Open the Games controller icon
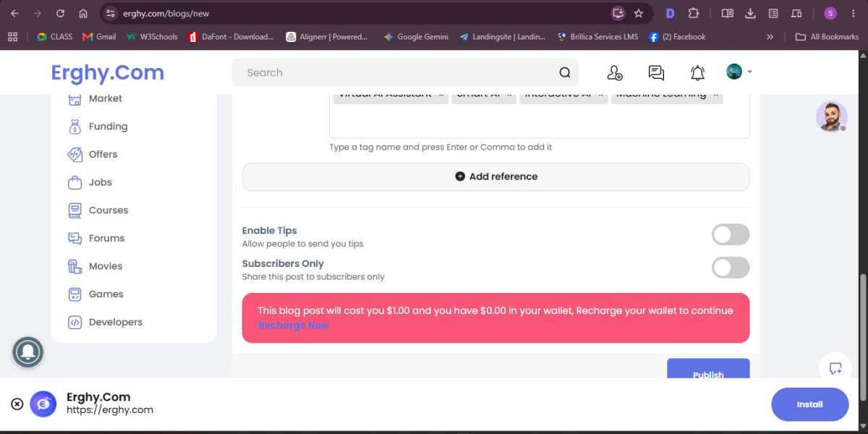Screen dimensions: 868x434 tap(75, 294)
